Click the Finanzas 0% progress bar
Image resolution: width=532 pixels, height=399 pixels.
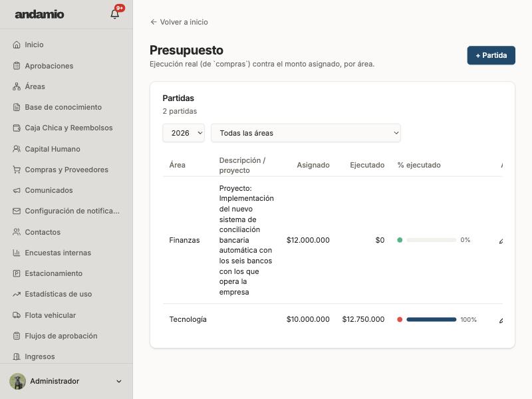(431, 240)
